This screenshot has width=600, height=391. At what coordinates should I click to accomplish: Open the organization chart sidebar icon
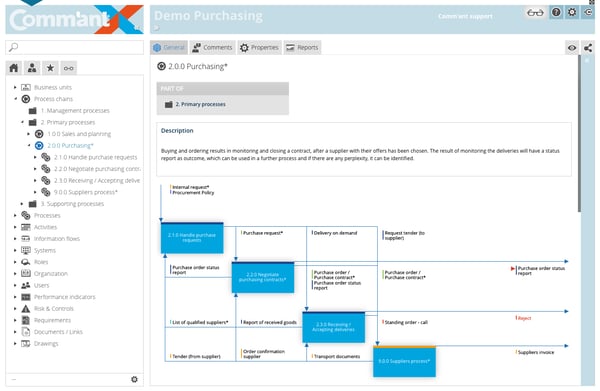point(32,68)
